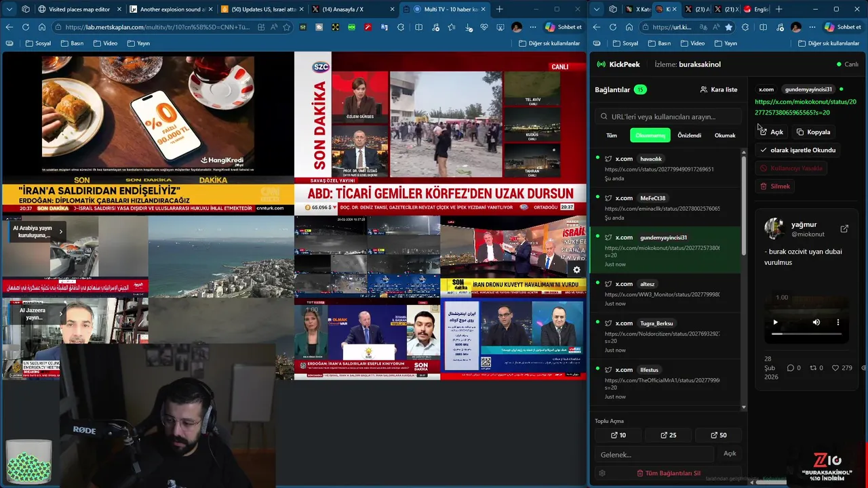The height and width of the screenshot is (488, 868).
Task: Click the Silmek delete button
Action: pos(774,186)
